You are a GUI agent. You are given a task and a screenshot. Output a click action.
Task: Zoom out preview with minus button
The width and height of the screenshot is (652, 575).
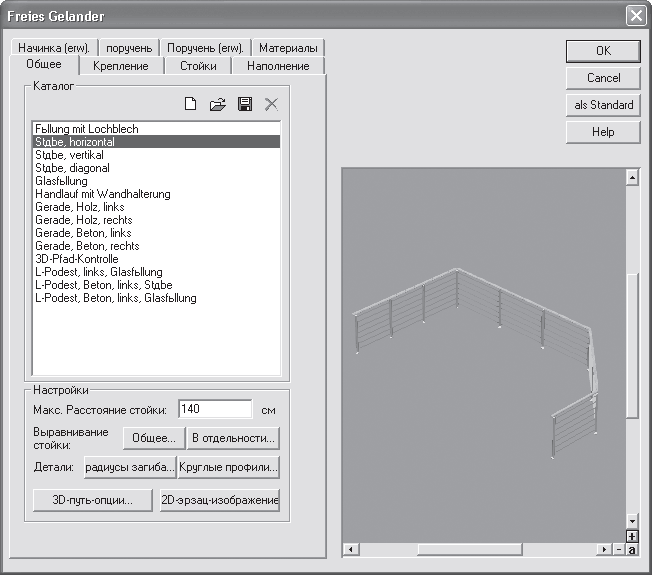(619, 549)
